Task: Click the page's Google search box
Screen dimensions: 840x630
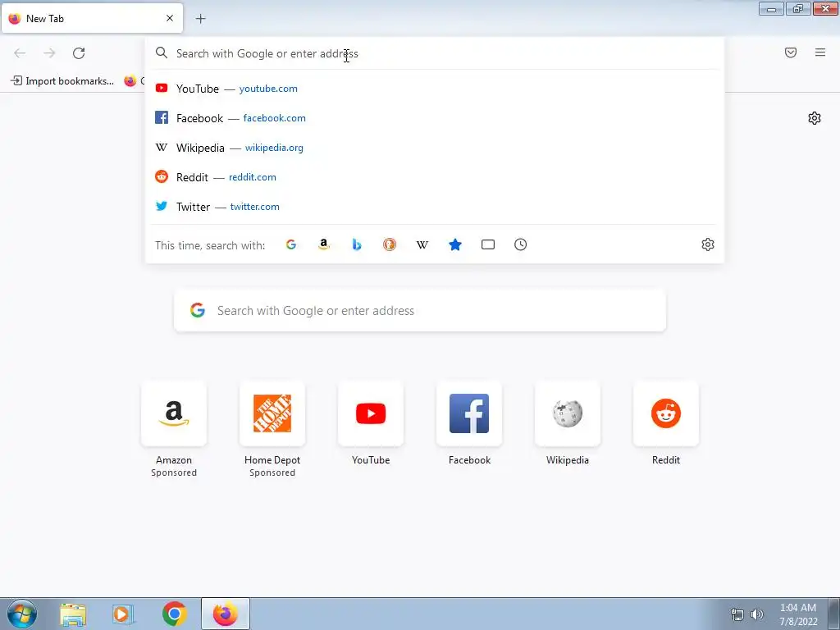Action: (420, 310)
